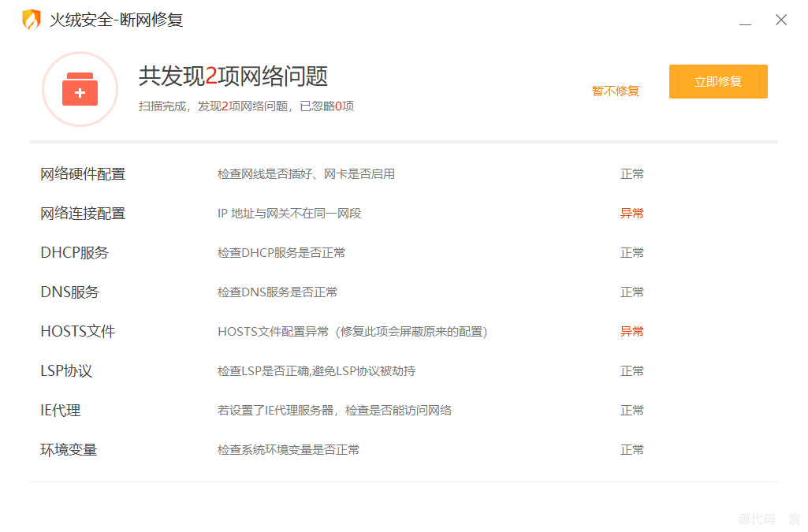
Task: Click the 立即修复 button
Action: (x=718, y=81)
